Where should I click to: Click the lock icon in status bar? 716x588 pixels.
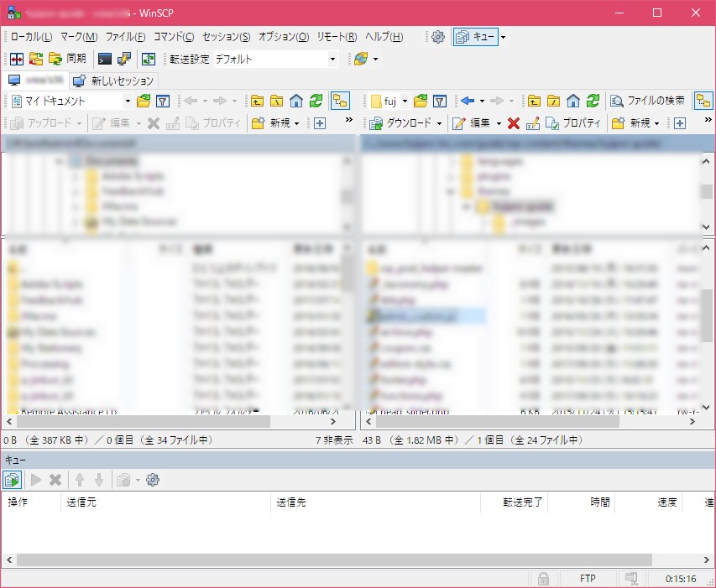[543, 579]
